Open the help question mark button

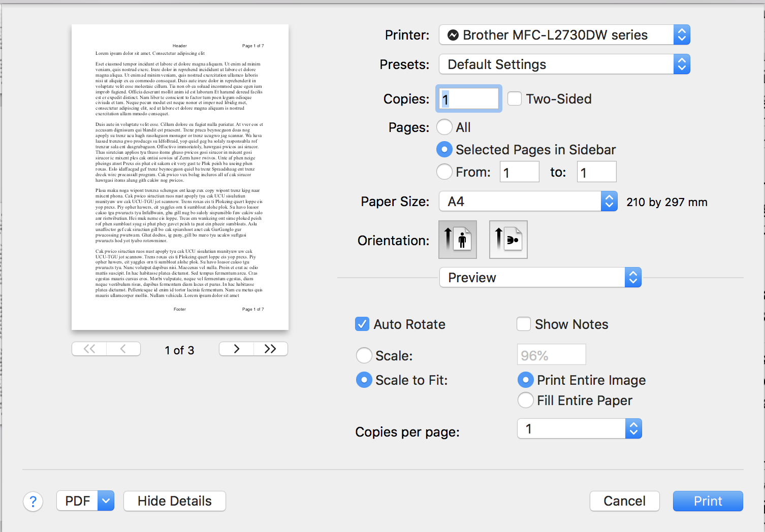click(x=33, y=502)
